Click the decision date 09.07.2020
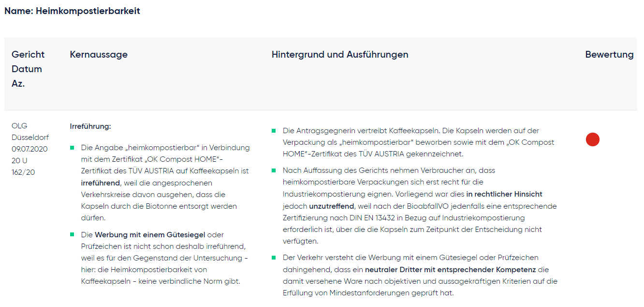Screen dimensions: 644x307 click(29, 149)
